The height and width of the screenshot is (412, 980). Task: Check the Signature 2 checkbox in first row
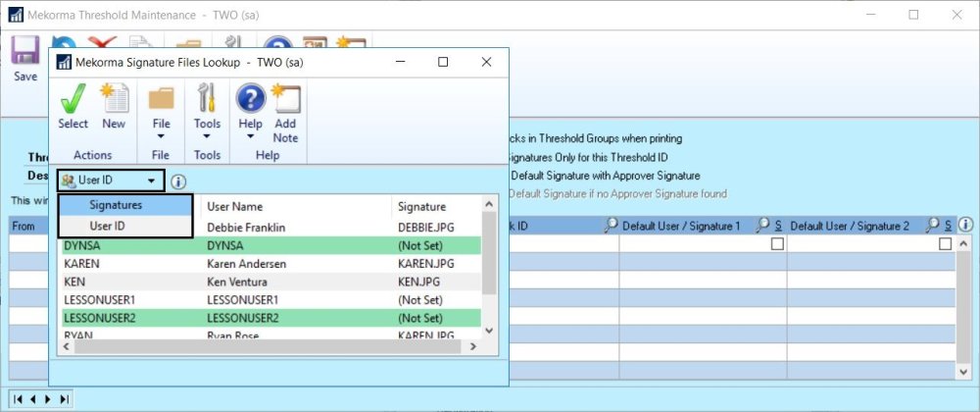[x=946, y=244]
